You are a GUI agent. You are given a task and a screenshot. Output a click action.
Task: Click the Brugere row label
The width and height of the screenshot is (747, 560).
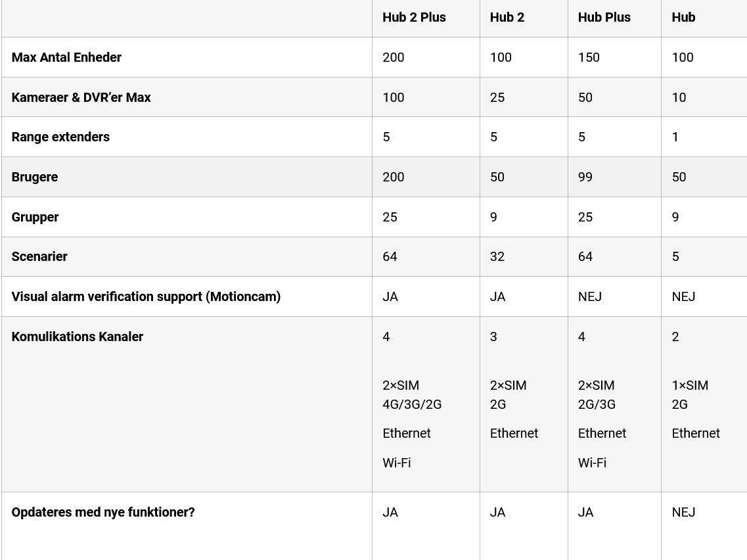click(x=35, y=177)
